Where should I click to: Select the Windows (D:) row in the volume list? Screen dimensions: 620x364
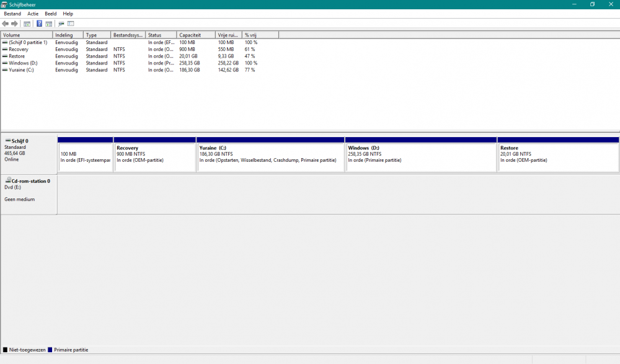[23, 63]
